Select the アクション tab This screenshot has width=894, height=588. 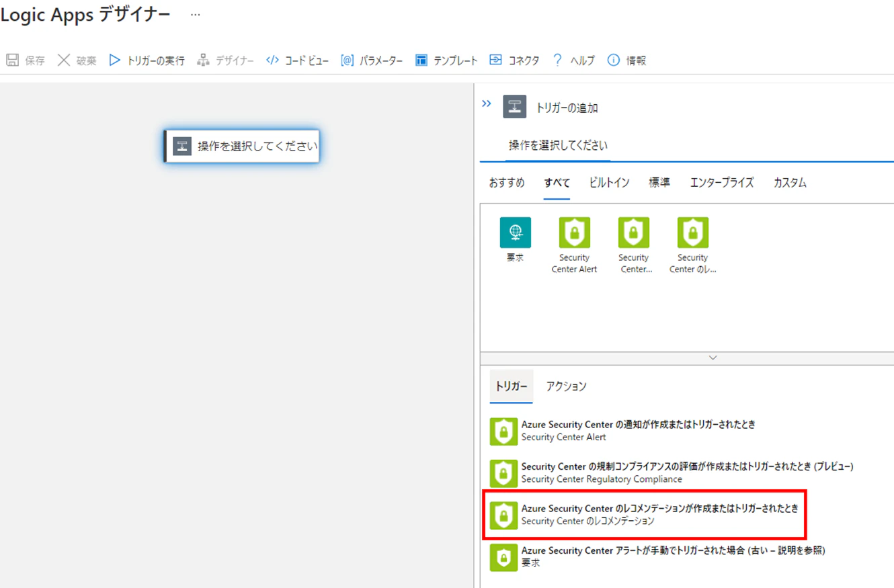[566, 386]
